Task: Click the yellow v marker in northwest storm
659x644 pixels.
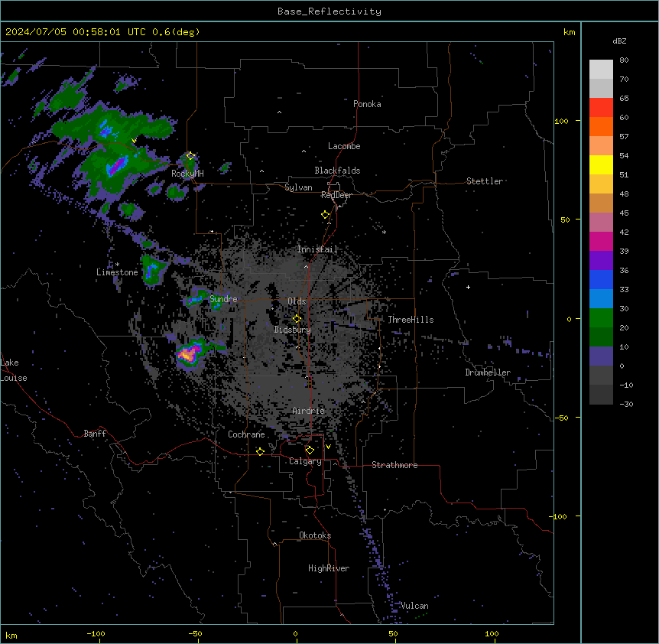Action: (x=134, y=141)
